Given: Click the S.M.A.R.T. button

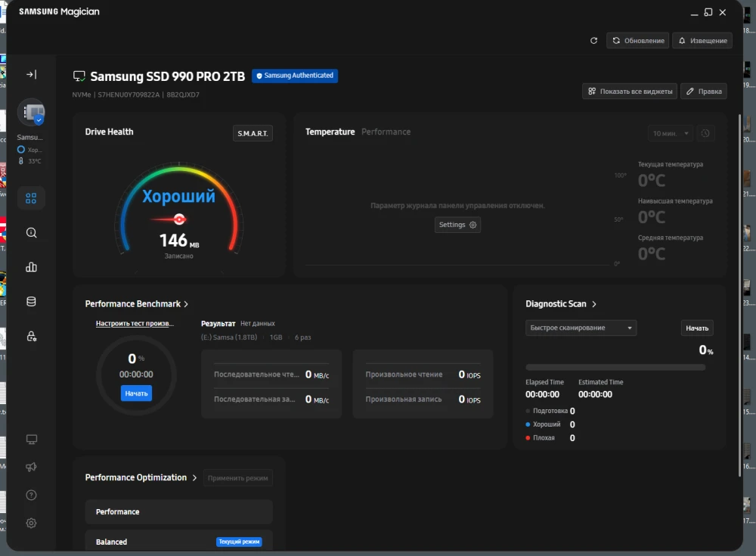Looking at the screenshot, I should [253, 133].
